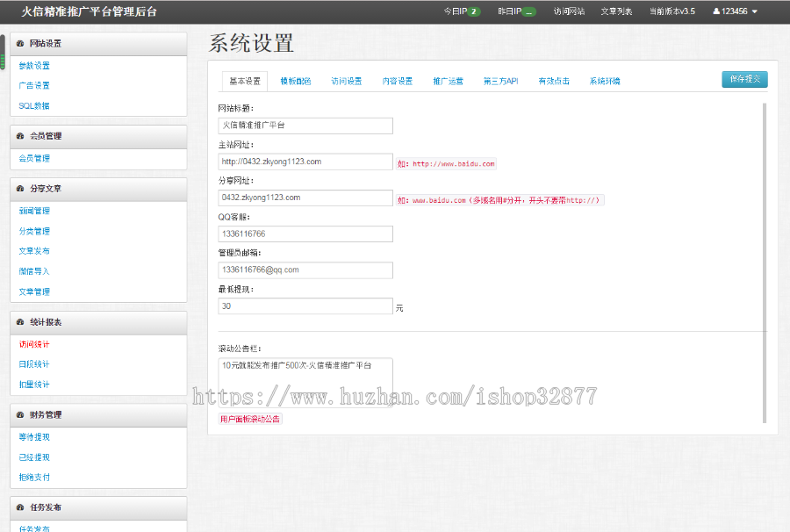Click the 统计报表 section icon
The image size is (790, 532).
19,322
